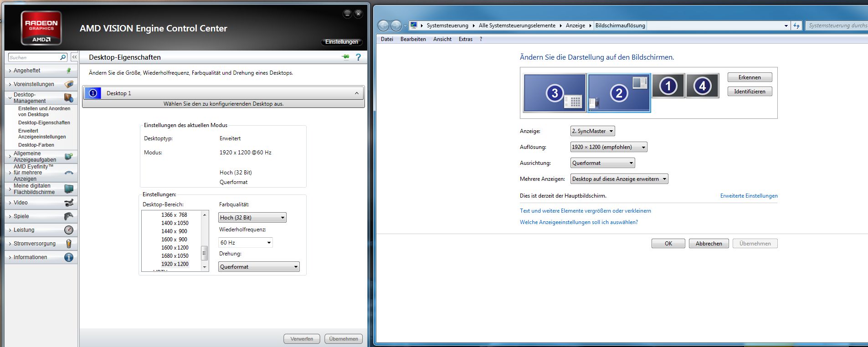Click the Erkennen button
The height and width of the screenshot is (347, 868).
[750, 77]
